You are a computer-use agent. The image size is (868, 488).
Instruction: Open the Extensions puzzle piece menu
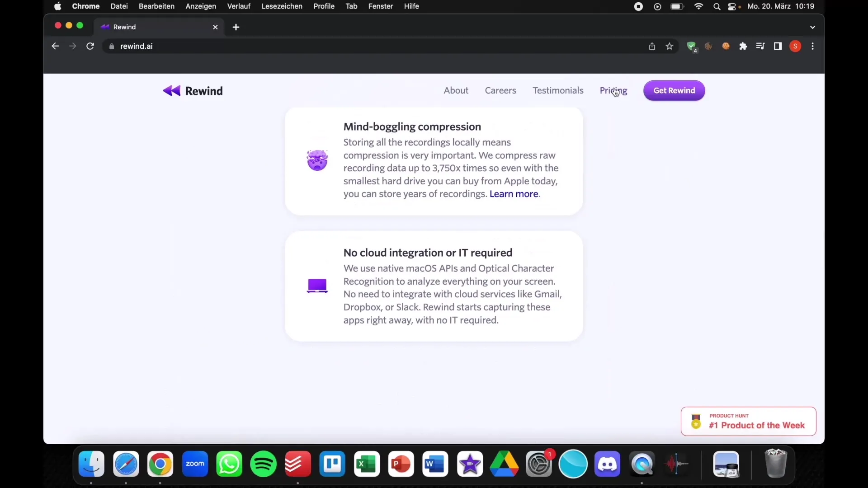pyautogui.click(x=743, y=46)
